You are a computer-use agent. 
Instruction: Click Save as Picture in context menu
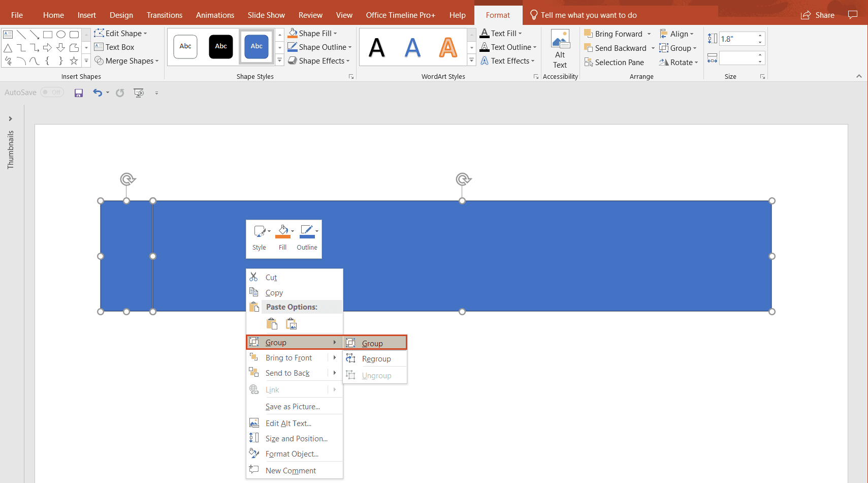293,406
